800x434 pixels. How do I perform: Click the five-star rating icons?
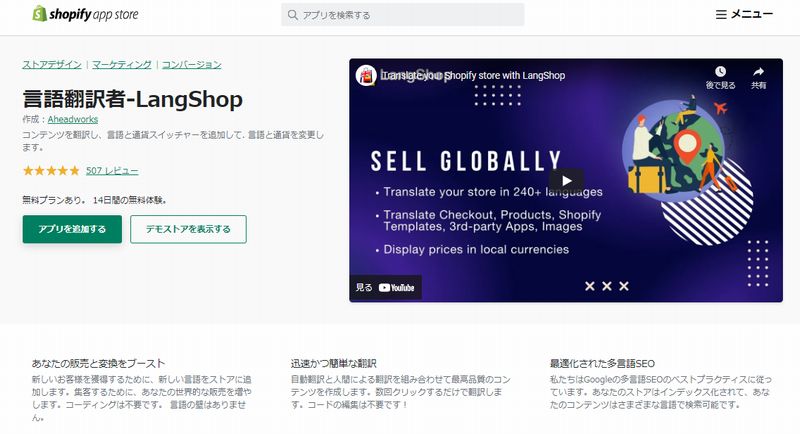(51, 170)
